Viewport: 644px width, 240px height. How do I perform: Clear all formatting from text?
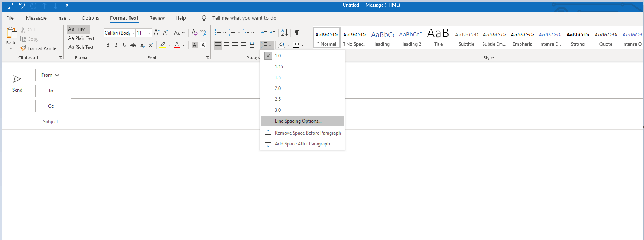[x=194, y=33]
